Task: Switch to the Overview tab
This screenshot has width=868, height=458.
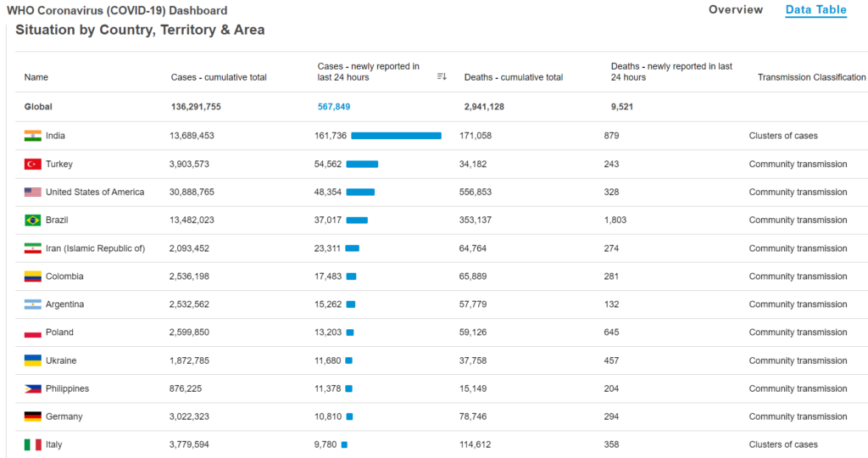Action: coord(736,9)
